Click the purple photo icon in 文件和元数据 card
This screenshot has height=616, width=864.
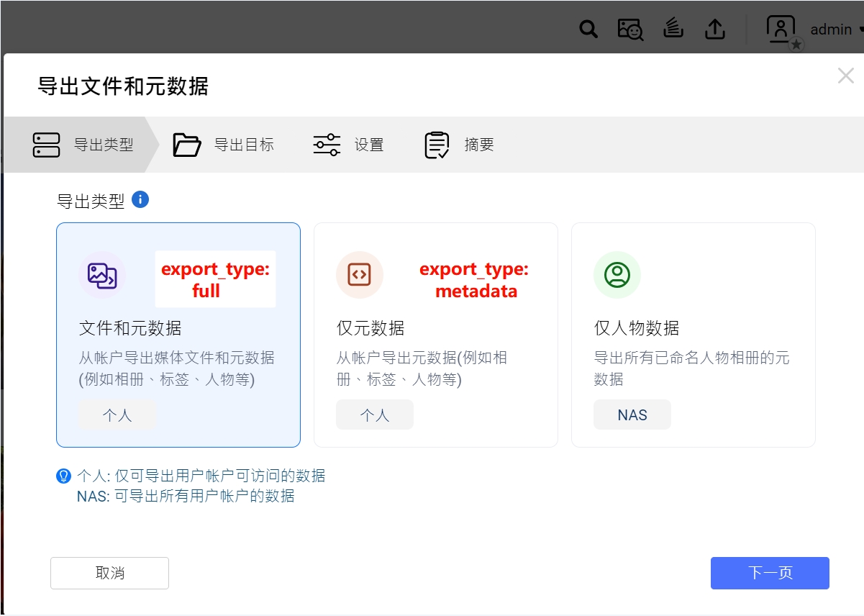tap(102, 275)
